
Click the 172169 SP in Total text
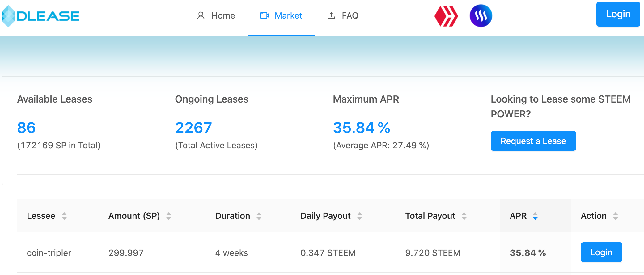tap(59, 145)
